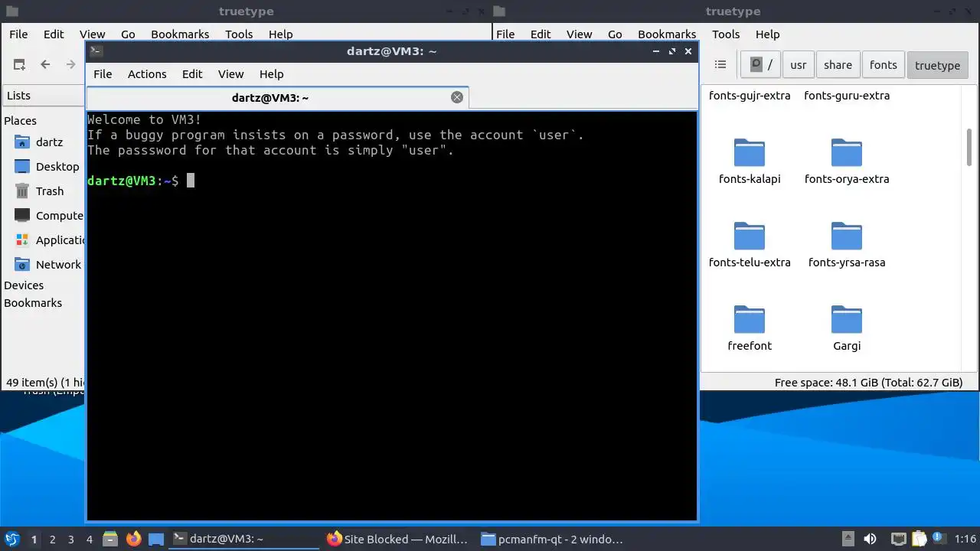Select the fonts-orya-extra folder
This screenshot has height=551, width=980.
pos(847,161)
